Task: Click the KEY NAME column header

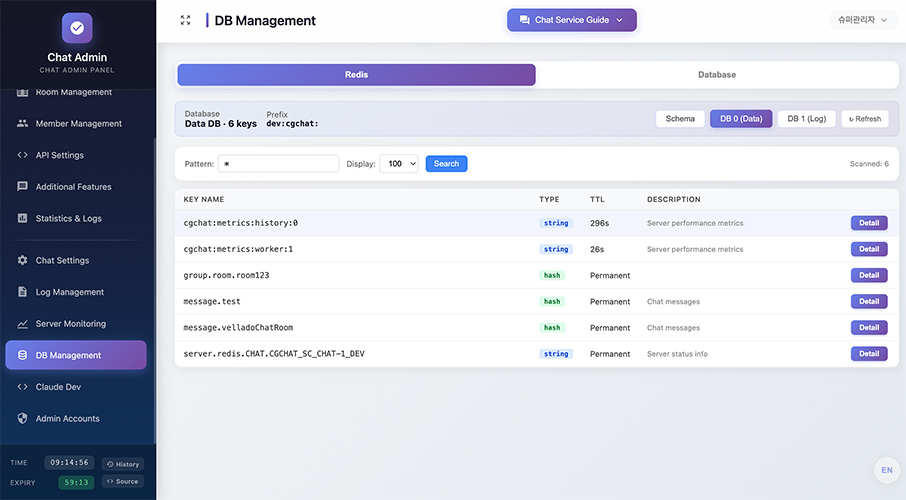Action: (x=203, y=199)
